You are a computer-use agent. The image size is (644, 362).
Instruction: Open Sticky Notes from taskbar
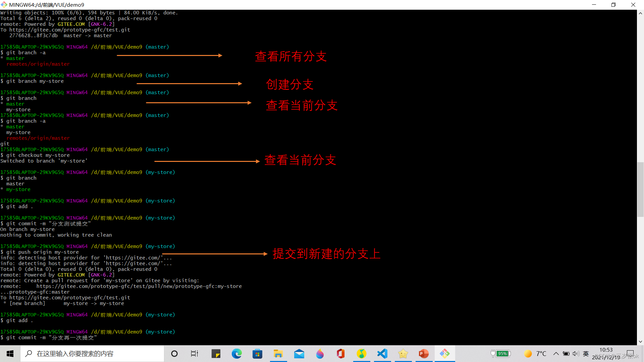[216, 354]
